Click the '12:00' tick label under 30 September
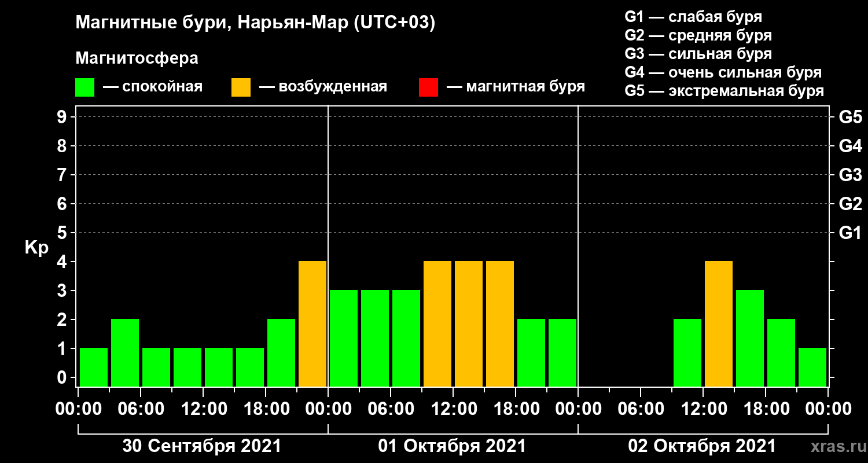Viewport: 868px width, 463px height. [x=203, y=409]
